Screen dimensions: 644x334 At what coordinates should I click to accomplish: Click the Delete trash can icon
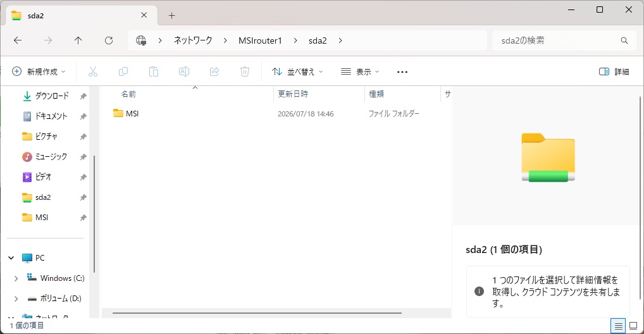pyautogui.click(x=245, y=71)
